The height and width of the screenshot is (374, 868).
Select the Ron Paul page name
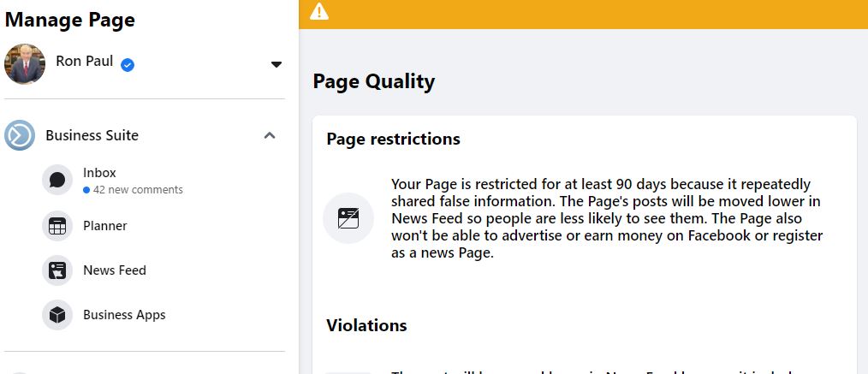[x=85, y=61]
